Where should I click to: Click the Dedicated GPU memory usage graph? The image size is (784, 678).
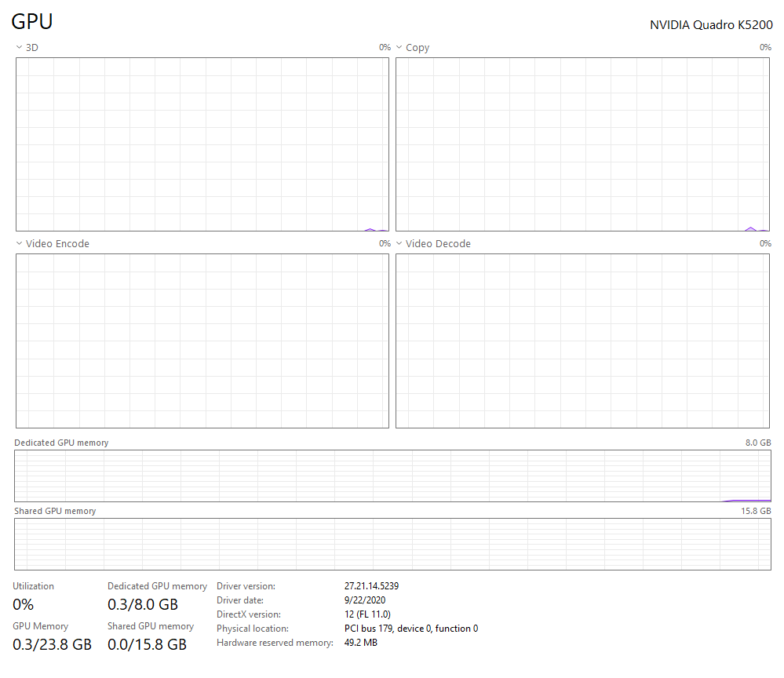(392, 476)
